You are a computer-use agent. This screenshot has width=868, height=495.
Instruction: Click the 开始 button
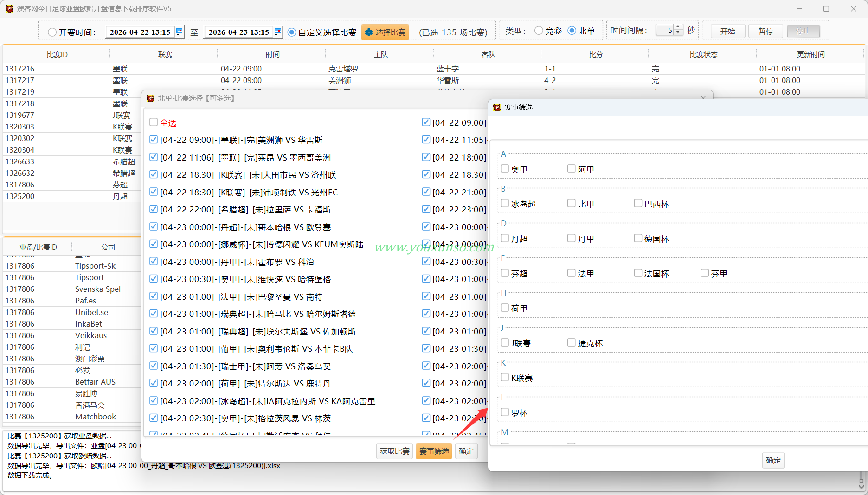tap(728, 31)
